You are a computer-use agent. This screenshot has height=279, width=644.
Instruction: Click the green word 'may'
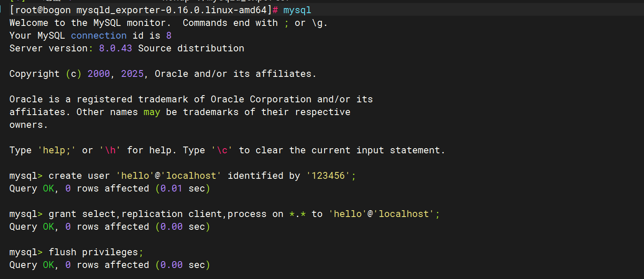point(152,112)
